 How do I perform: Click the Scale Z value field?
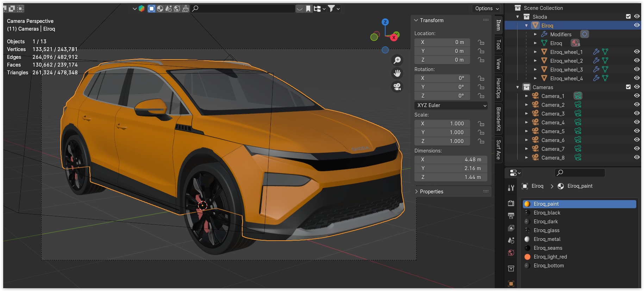(x=442, y=141)
